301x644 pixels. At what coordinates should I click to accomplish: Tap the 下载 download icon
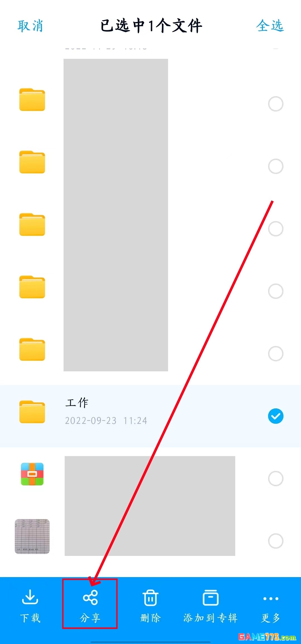30,597
